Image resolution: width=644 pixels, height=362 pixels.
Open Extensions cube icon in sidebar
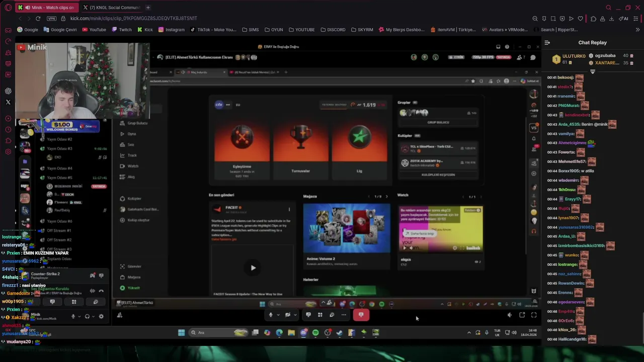[8, 141]
